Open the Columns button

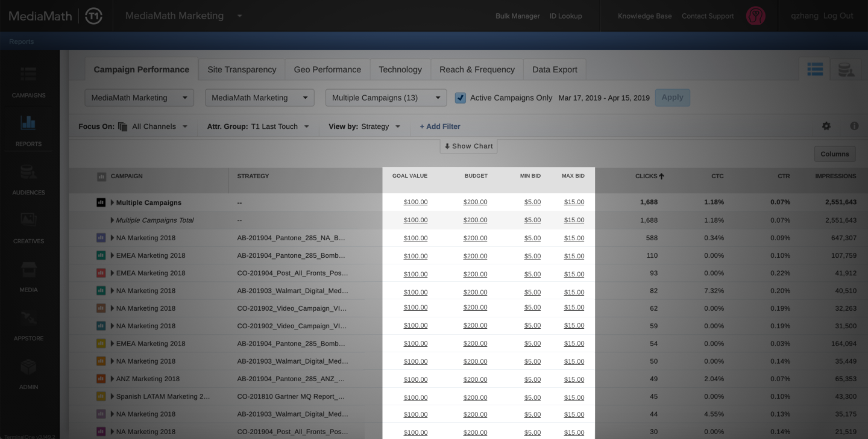click(x=835, y=154)
